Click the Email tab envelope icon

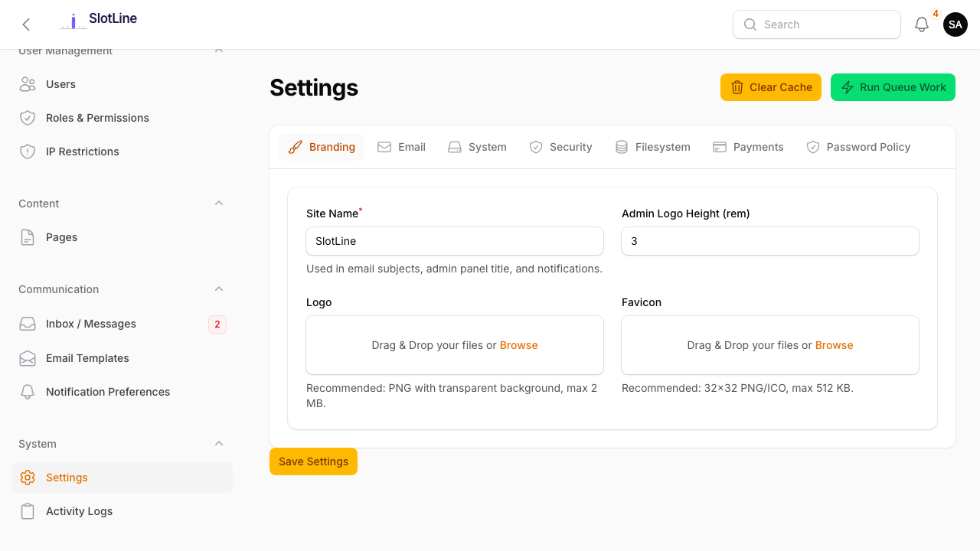point(384,147)
